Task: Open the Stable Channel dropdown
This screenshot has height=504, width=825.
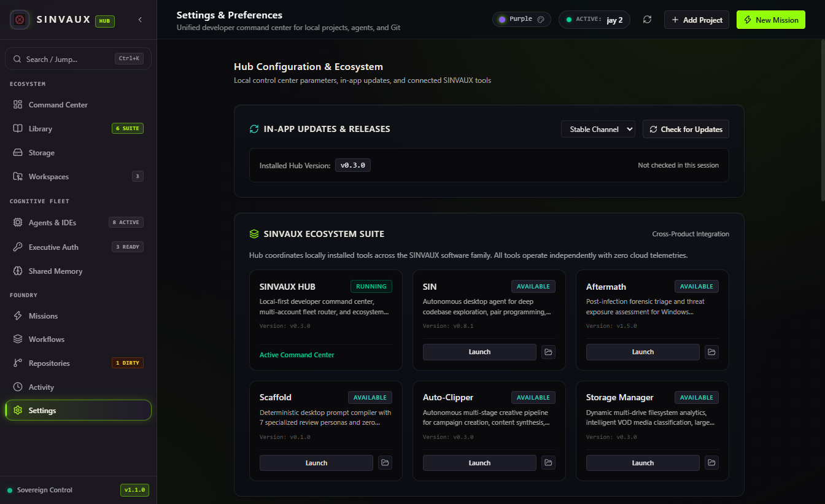Action: [598, 130]
